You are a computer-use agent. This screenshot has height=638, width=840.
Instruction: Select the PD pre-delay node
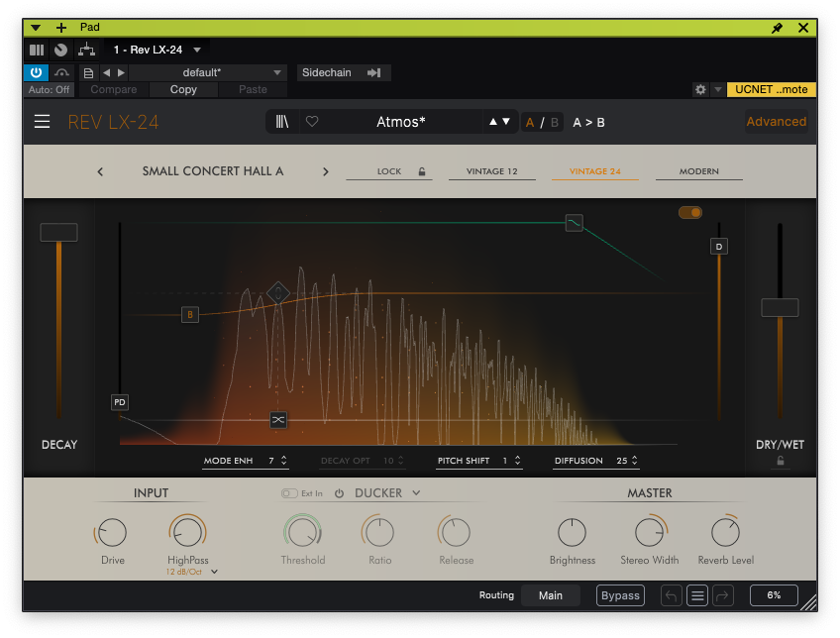coord(120,402)
